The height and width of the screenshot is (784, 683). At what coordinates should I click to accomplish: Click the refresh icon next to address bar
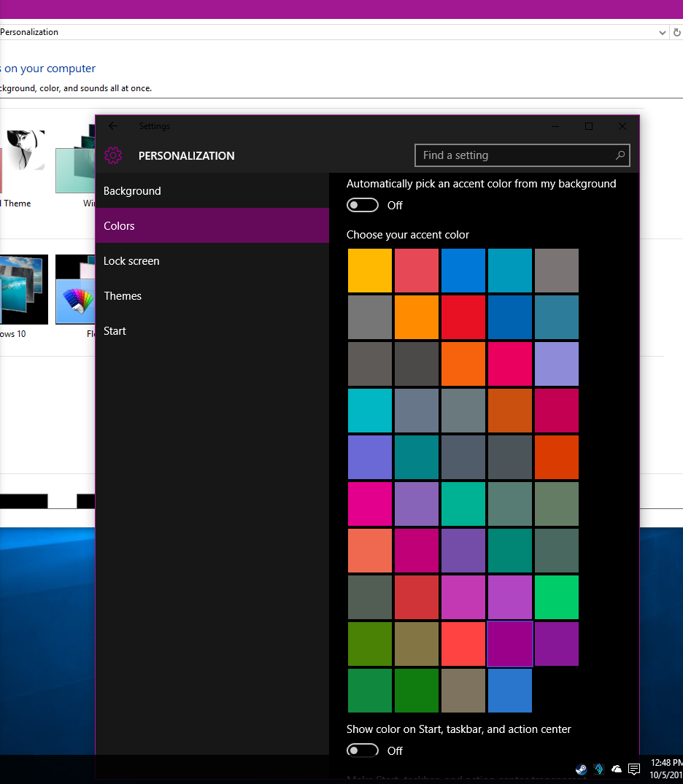click(676, 32)
